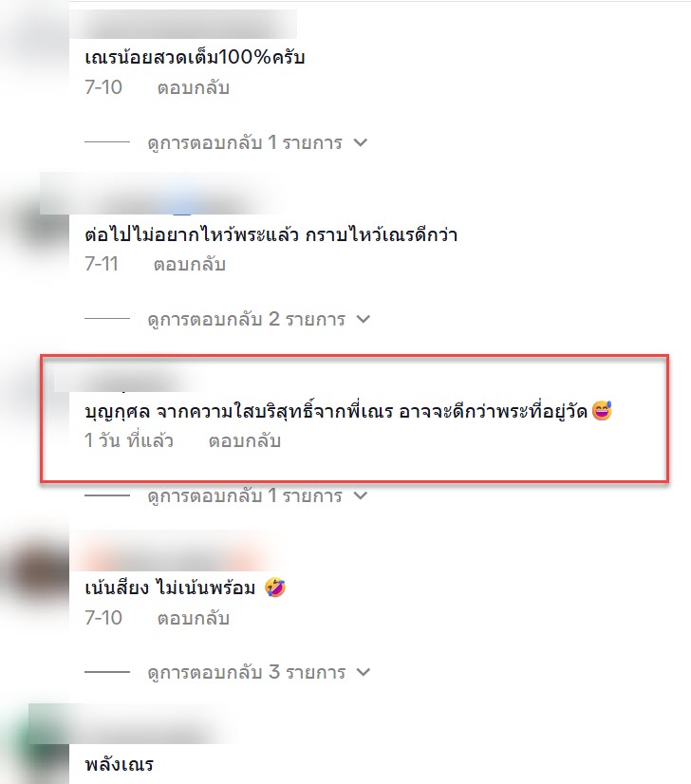
Task: Click the chevron beside 'ดูการตอบกลับ 2 รายการ'
Action: pos(364,319)
